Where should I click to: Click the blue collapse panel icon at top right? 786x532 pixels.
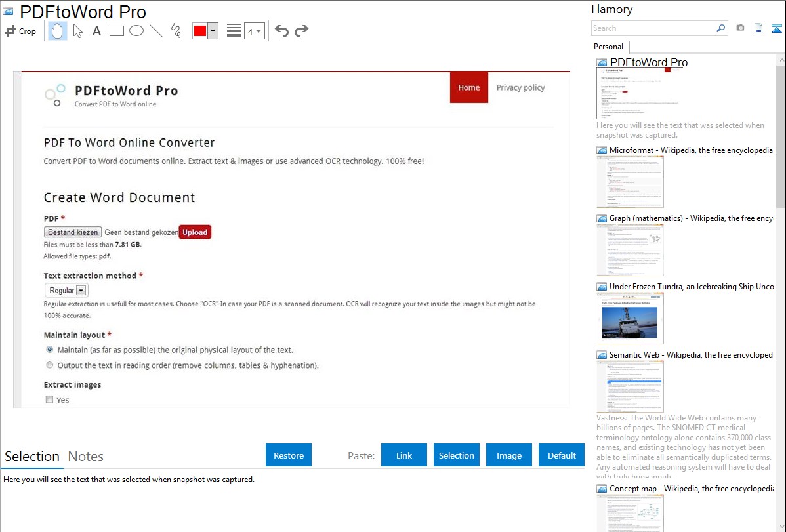[x=776, y=28]
